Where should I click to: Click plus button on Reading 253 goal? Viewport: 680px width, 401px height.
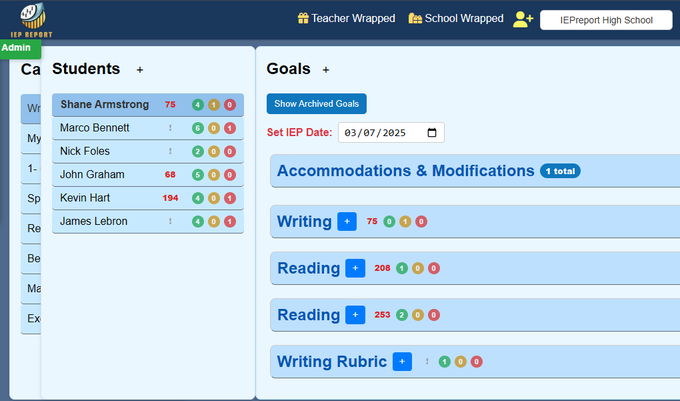(x=355, y=315)
